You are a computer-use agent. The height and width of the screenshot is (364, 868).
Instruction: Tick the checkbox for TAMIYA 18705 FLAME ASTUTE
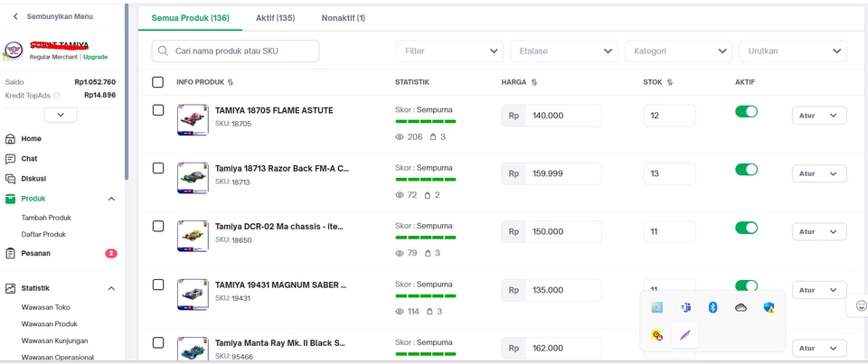tap(157, 110)
